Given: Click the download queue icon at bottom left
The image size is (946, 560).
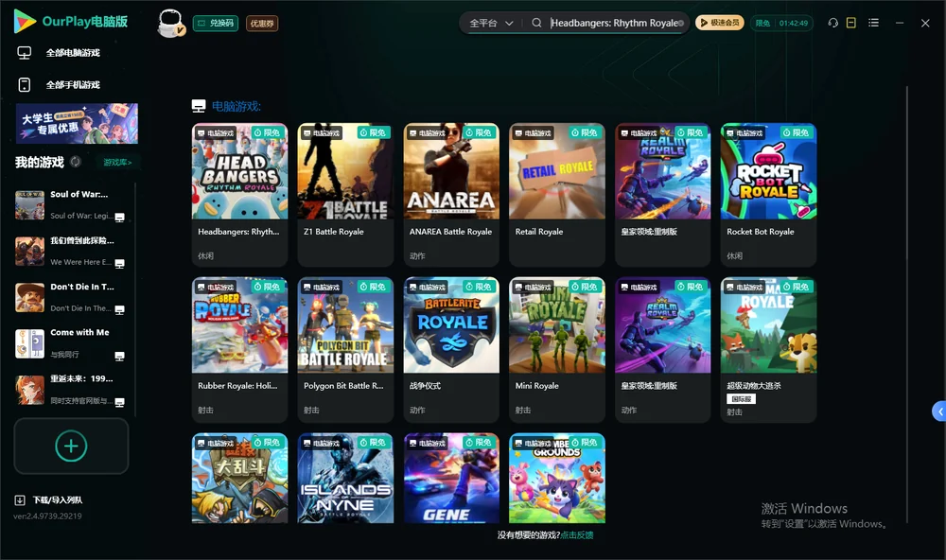Looking at the screenshot, I should [x=20, y=500].
